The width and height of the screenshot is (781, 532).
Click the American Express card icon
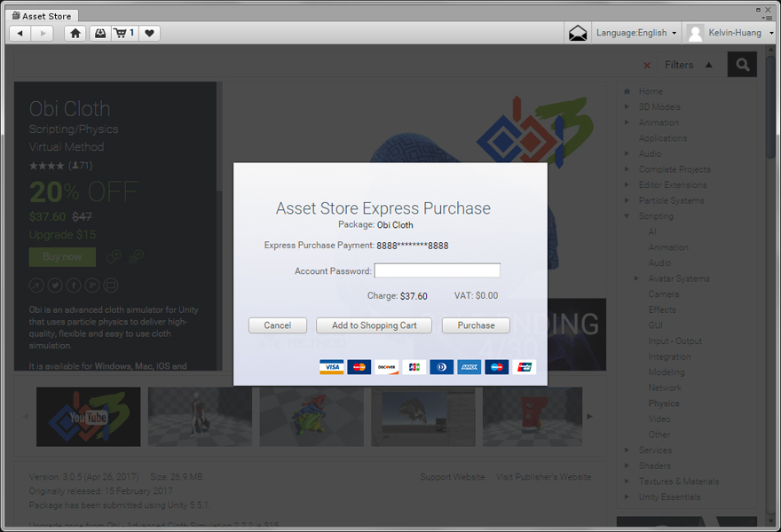pos(469,367)
